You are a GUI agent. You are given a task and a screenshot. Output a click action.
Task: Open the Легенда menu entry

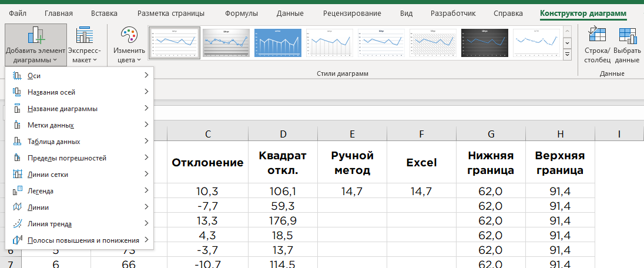coord(79,191)
